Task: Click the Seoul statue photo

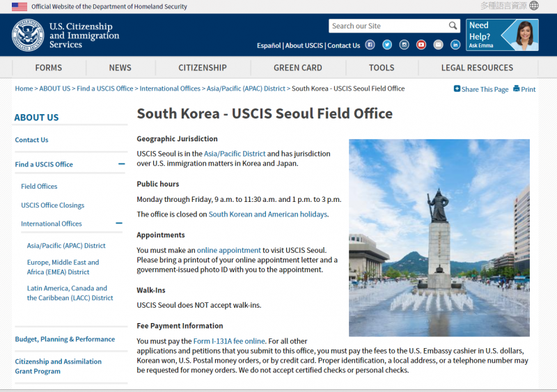Action: click(439, 237)
